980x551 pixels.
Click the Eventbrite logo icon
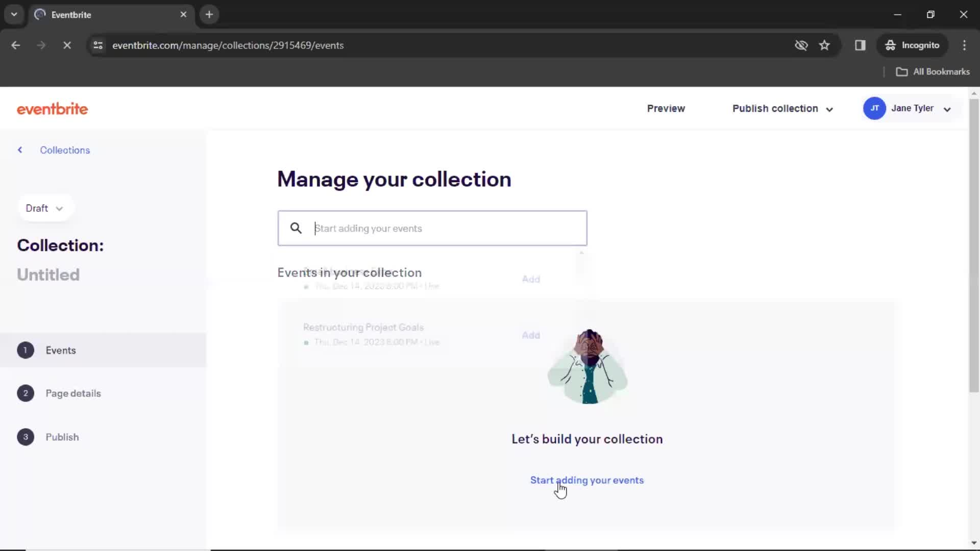pos(52,108)
